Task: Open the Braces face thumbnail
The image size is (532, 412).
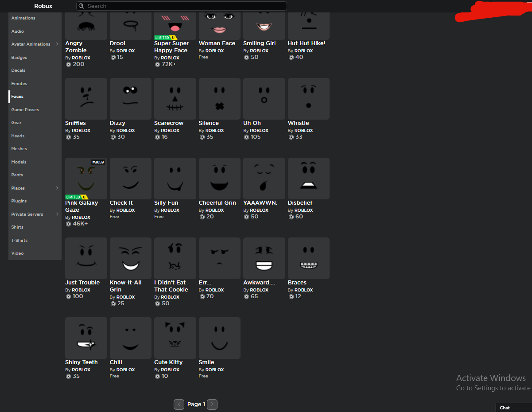Action: point(309,258)
